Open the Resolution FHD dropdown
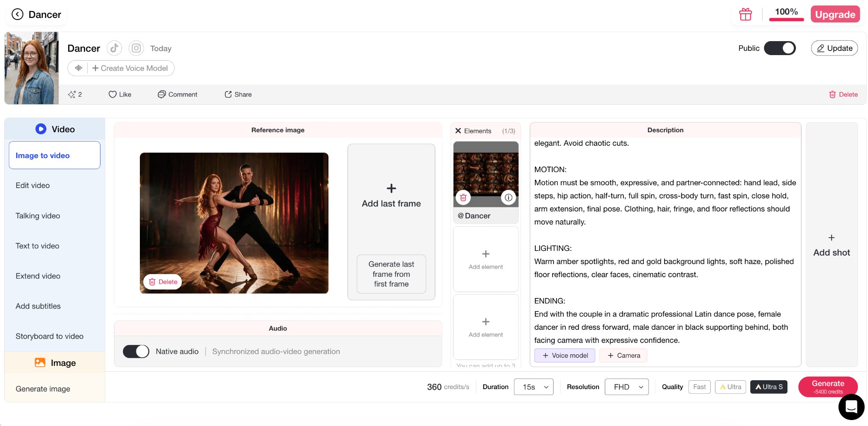The image size is (868, 426). click(626, 387)
